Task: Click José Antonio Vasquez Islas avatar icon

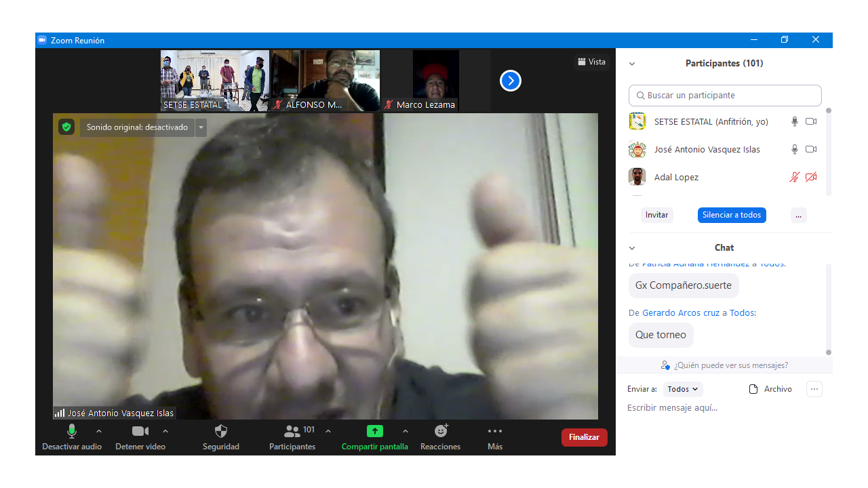Action: click(x=637, y=149)
